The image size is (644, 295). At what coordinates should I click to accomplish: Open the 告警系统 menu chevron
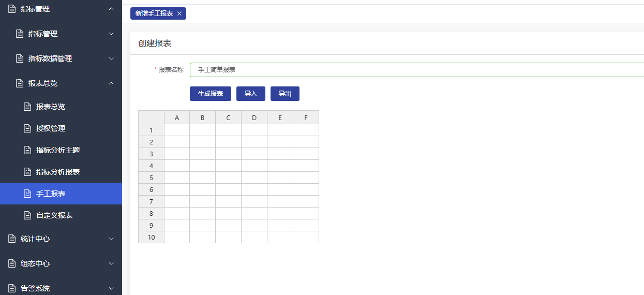point(111,288)
